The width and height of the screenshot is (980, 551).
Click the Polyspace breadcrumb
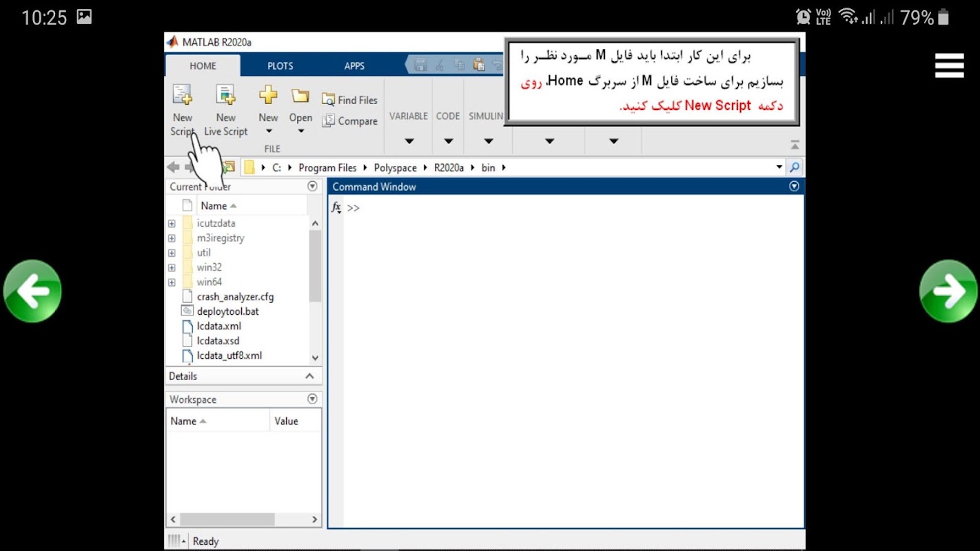[x=394, y=167]
